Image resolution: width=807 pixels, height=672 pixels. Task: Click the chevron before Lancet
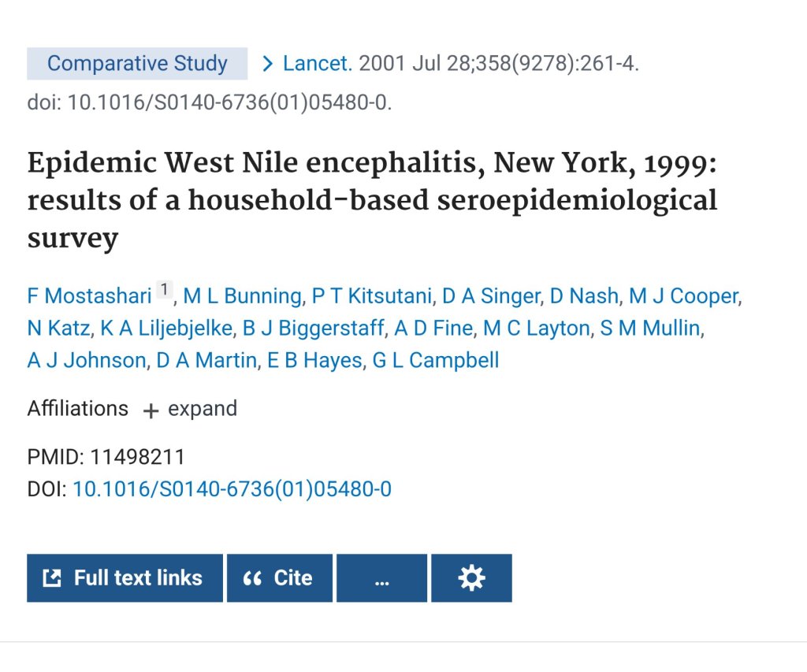268,64
